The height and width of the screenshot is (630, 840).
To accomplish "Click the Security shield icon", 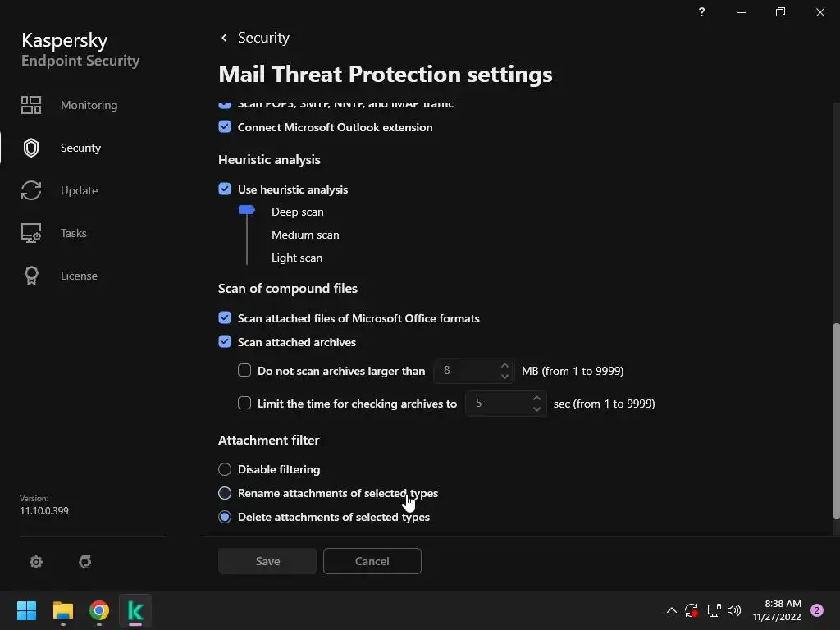I will point(31,148).
